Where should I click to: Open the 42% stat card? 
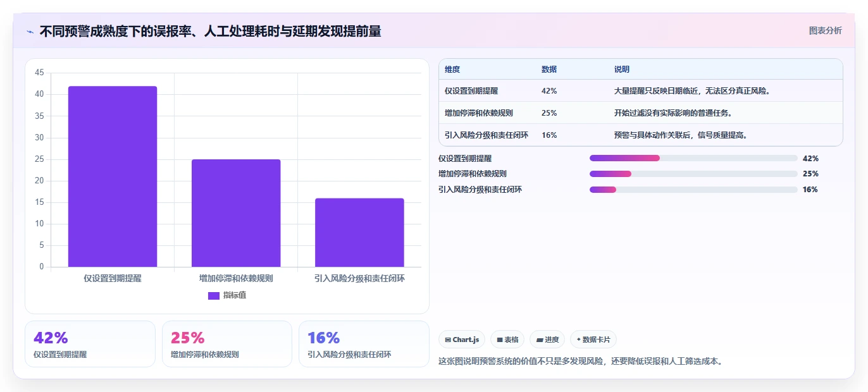coord(90,344)
